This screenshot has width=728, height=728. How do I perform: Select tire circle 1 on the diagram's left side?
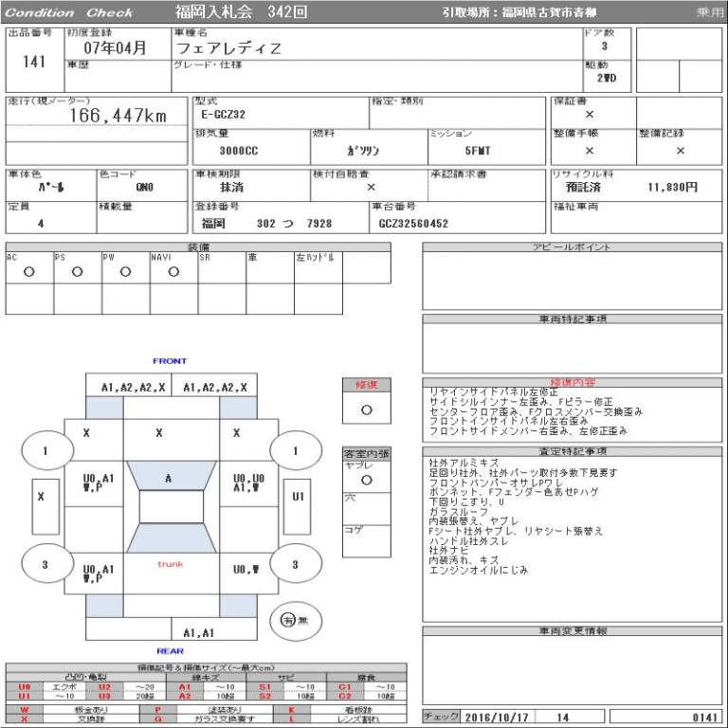click(44, 451)
